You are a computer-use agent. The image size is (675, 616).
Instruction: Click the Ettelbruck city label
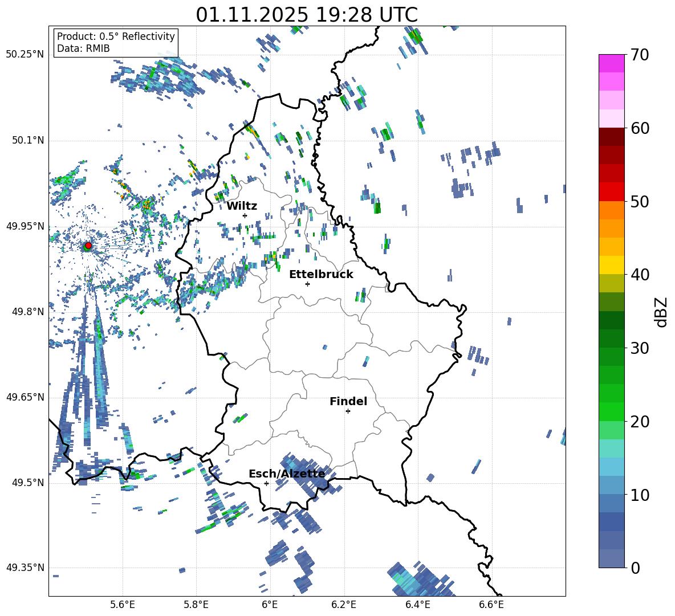321,275
